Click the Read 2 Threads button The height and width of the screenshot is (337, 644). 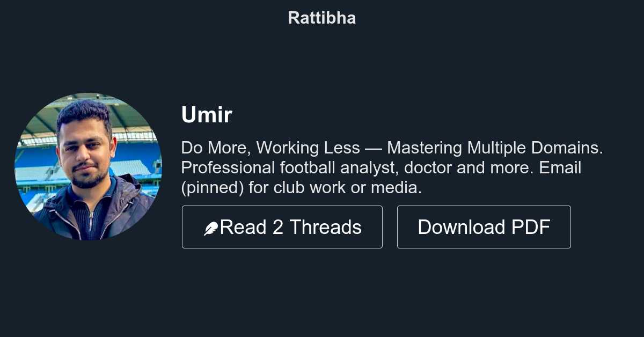pos(282,226)
